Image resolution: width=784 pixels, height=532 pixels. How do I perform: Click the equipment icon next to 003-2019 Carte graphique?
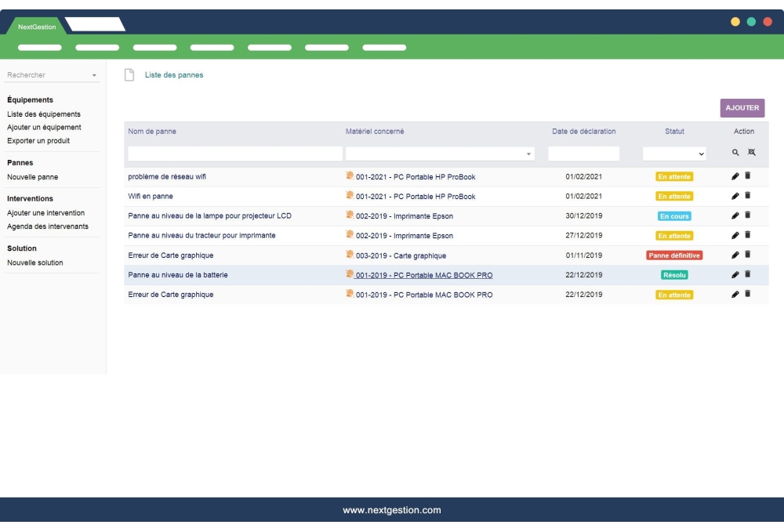(350, 255)
